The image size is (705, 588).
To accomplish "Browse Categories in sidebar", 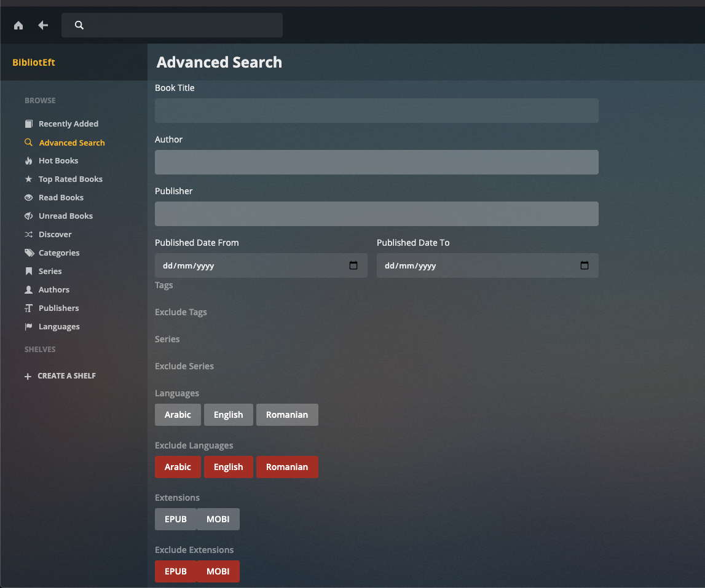I will [x=59, y=253].
